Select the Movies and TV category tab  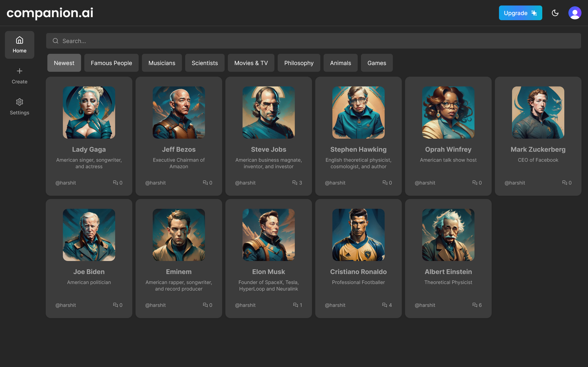click(251, 63)
